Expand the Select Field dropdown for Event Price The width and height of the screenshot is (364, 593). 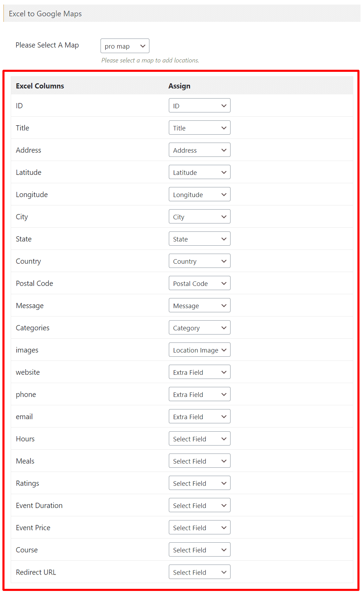199,527
